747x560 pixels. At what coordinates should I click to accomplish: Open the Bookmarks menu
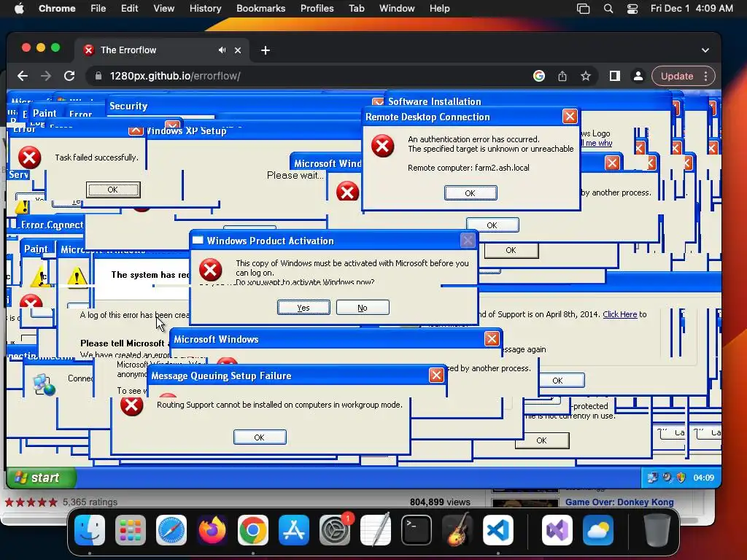pos(260,8)
